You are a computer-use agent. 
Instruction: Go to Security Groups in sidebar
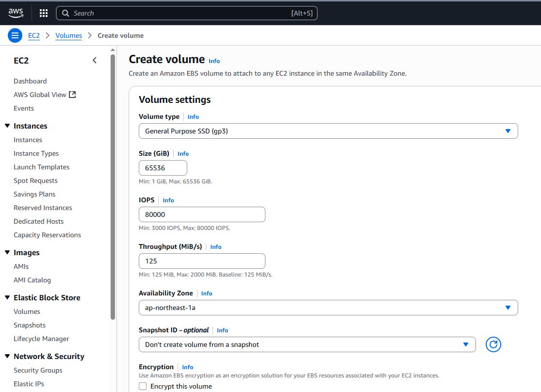[x=38, y=370]
